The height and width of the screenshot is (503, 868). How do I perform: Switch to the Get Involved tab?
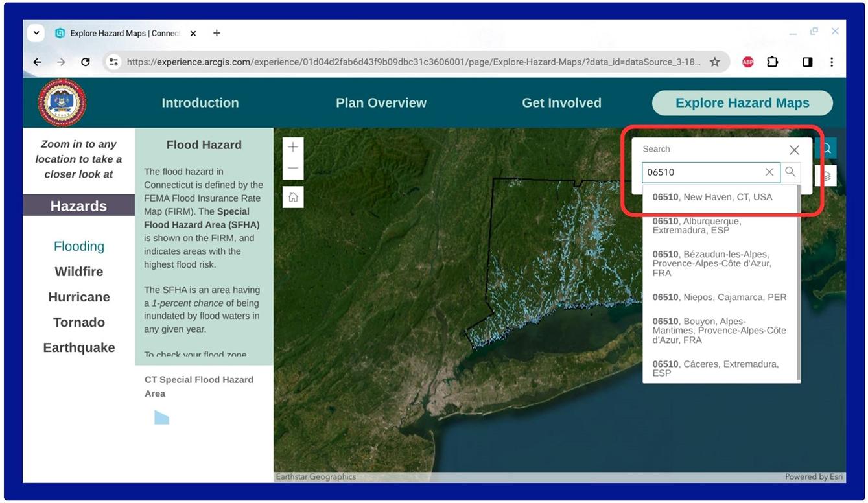click(x=561, y=102)
